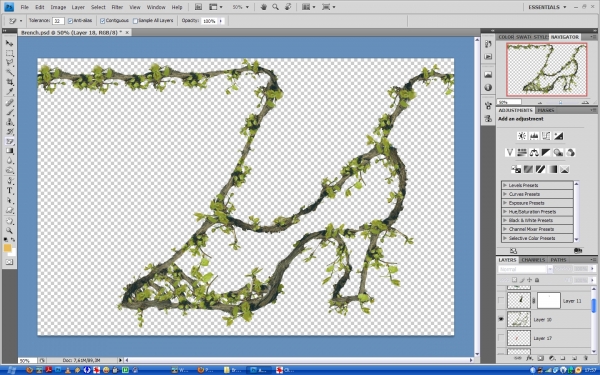Select the Crop tool
The width and height of the screenshot is (600, 375).
tap(10, 82)
